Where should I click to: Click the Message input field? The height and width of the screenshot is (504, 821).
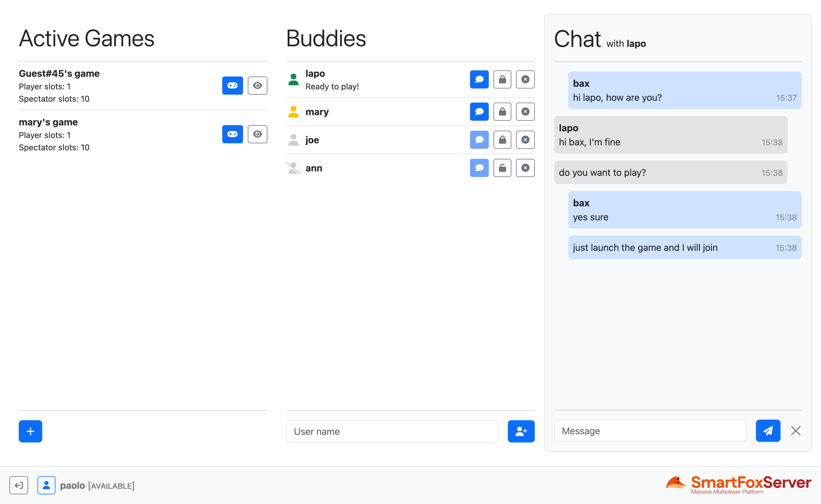pos(650,431)
